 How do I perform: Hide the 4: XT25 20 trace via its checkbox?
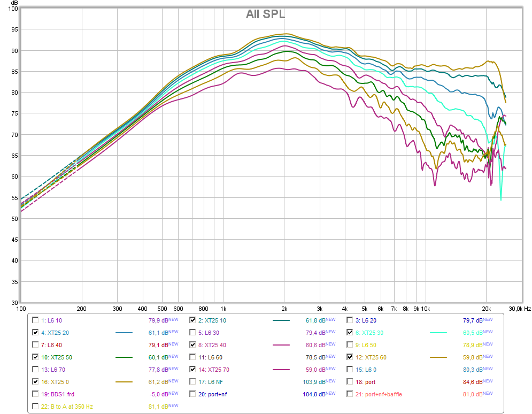35,333
